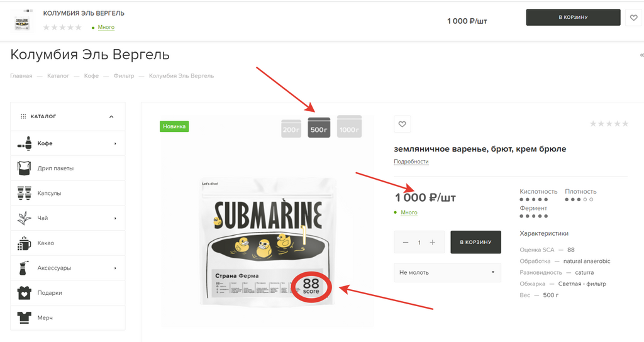Select the Какао mug icon
The height and width of the screenshot is (342, 644).
(25, 243)
